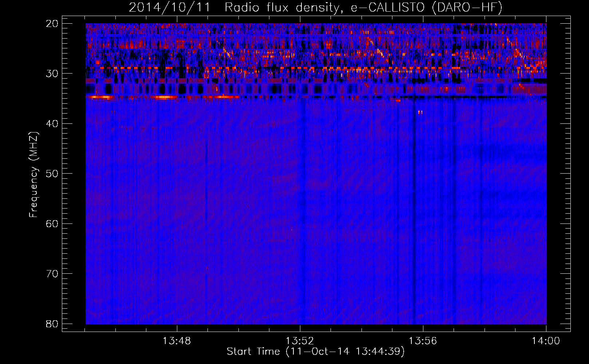Click the 13:52 time axis label
The width and height of the screenshot is (589, 364).
pos(300,341)
